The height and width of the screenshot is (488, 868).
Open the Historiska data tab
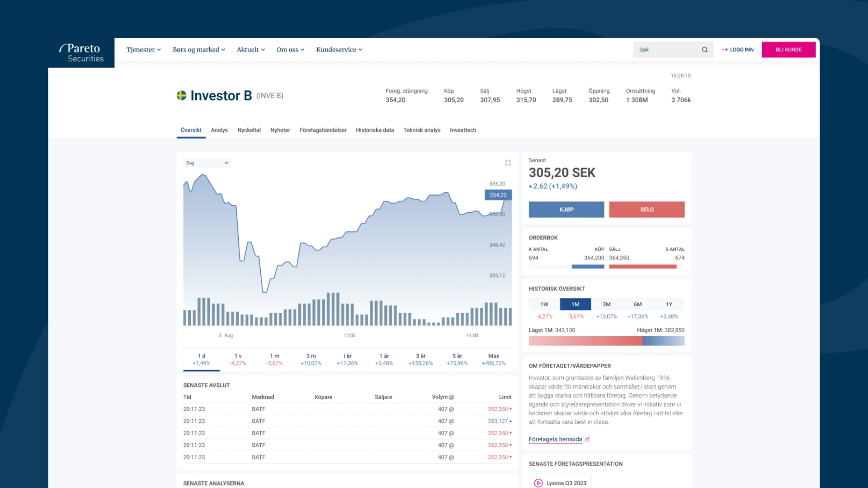pos(375,130)
